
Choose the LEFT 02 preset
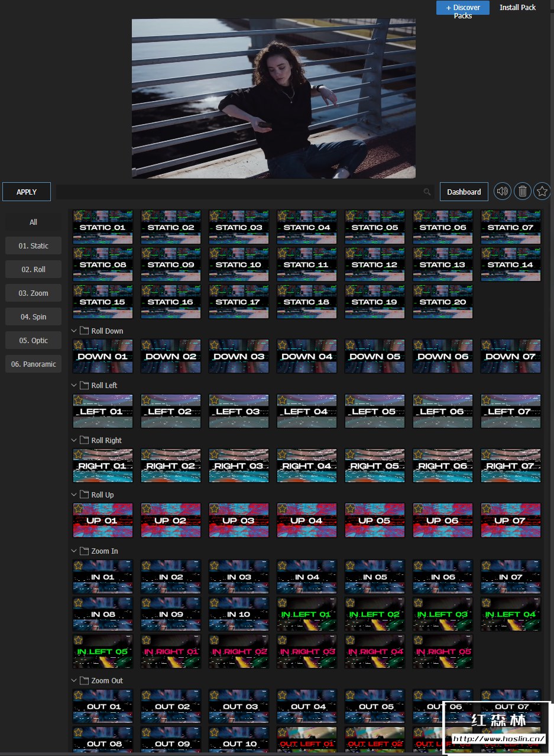click(171, 411)
